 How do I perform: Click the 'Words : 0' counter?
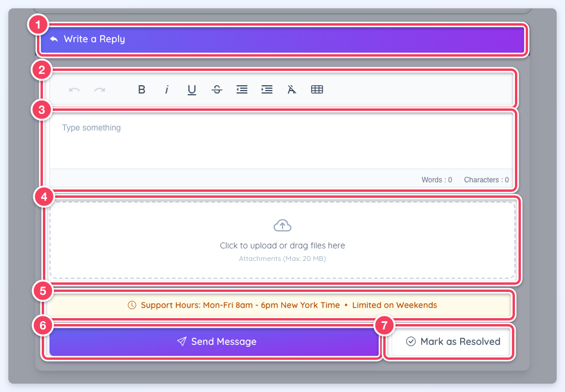[x=437, y=180]
